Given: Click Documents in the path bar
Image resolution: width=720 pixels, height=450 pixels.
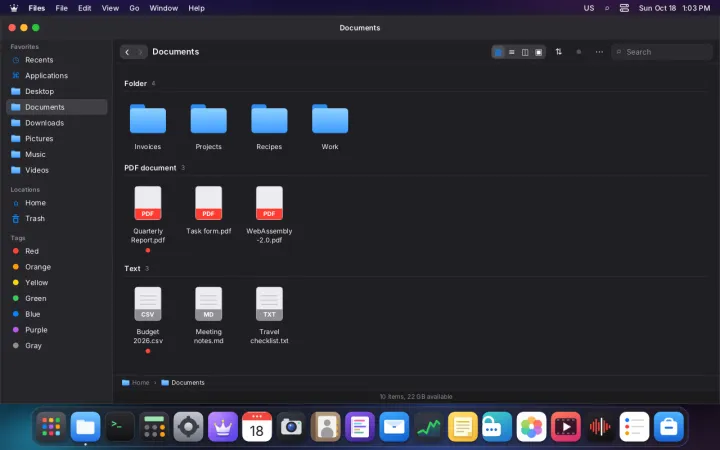Looking at the screenshot, I should pyautogui.click(x=183, y=382).
